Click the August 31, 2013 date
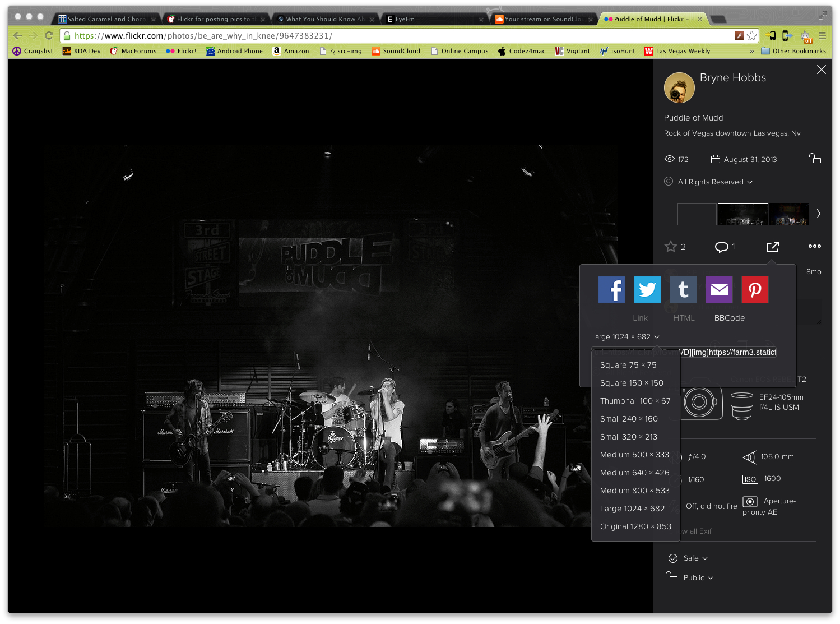840x624 pixels. coord(750,159)
